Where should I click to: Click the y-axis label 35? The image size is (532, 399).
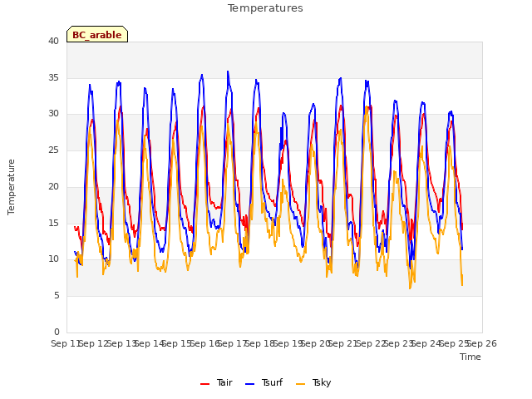53,77
